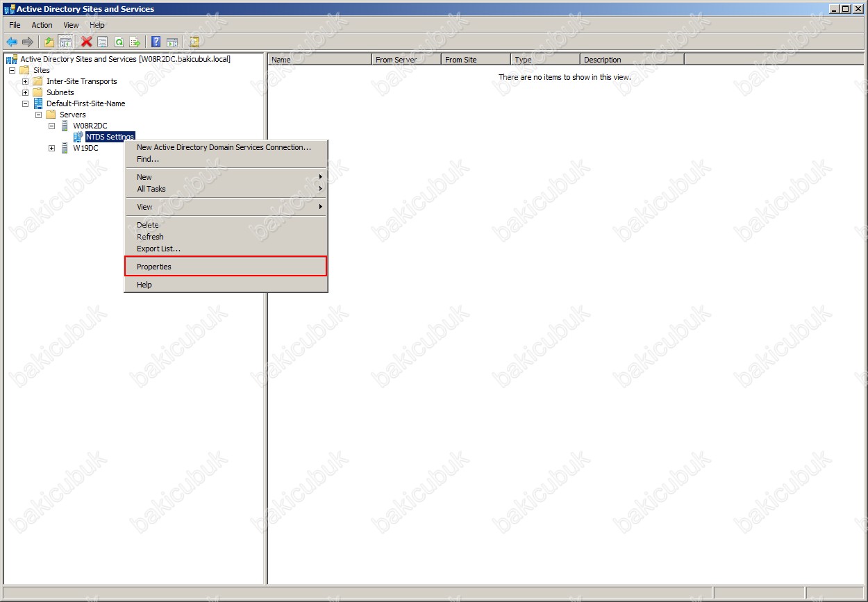
Task: Click the W19DC server icon
Action: click(65, 148)
